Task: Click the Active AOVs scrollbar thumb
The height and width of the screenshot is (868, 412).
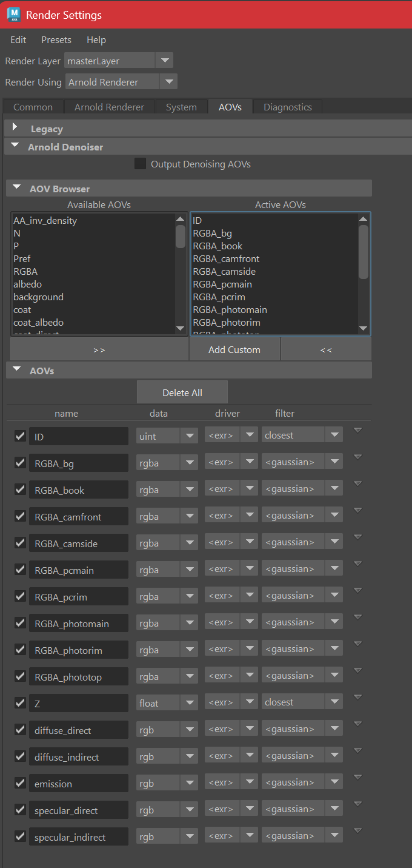Action: 364,252
